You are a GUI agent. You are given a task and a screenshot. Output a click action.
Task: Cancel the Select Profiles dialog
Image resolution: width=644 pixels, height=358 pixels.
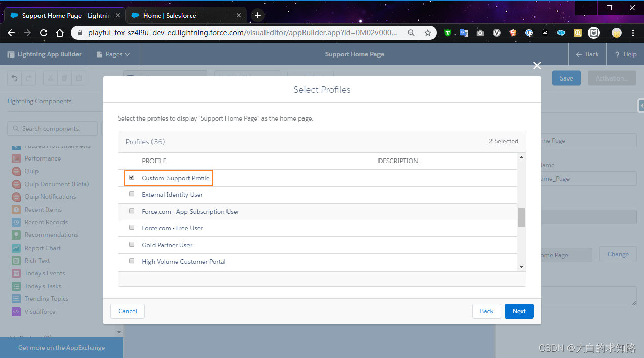[128, 311]
